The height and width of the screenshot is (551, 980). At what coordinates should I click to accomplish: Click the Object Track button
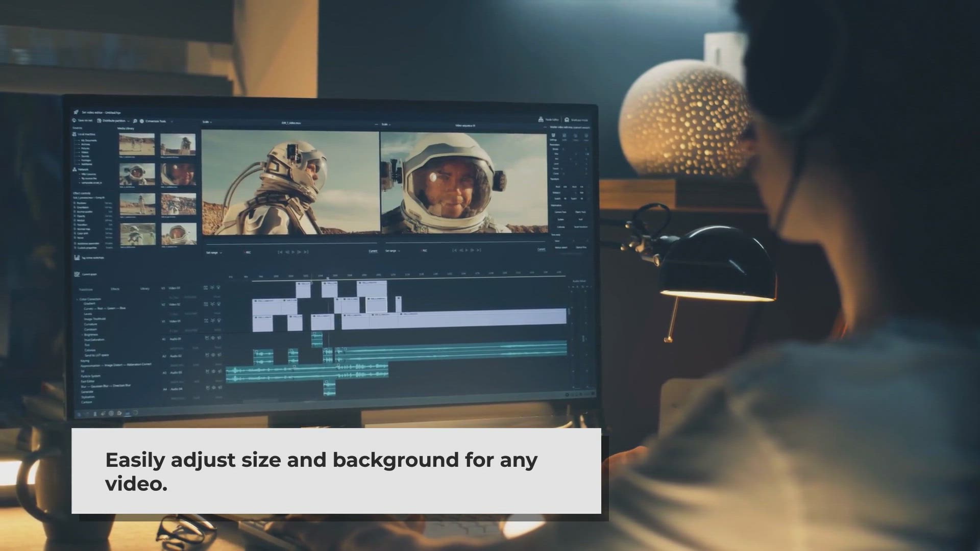pos(580,212)
